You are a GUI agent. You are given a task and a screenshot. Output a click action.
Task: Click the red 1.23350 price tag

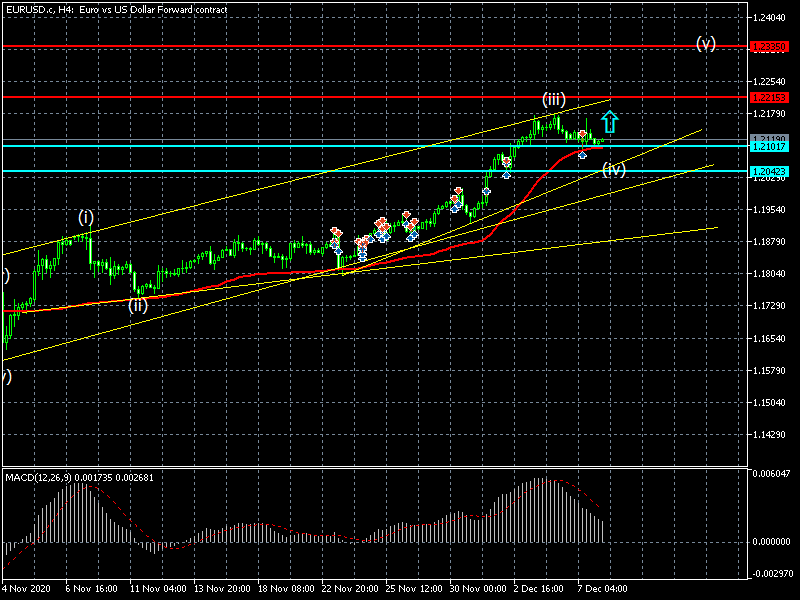(x=769, y=46)
